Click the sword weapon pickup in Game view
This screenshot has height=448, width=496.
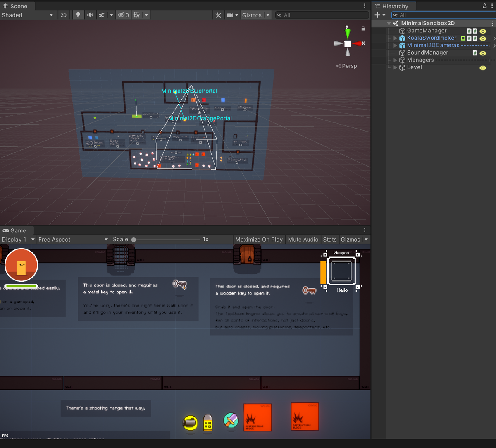(x=231, y=420)
